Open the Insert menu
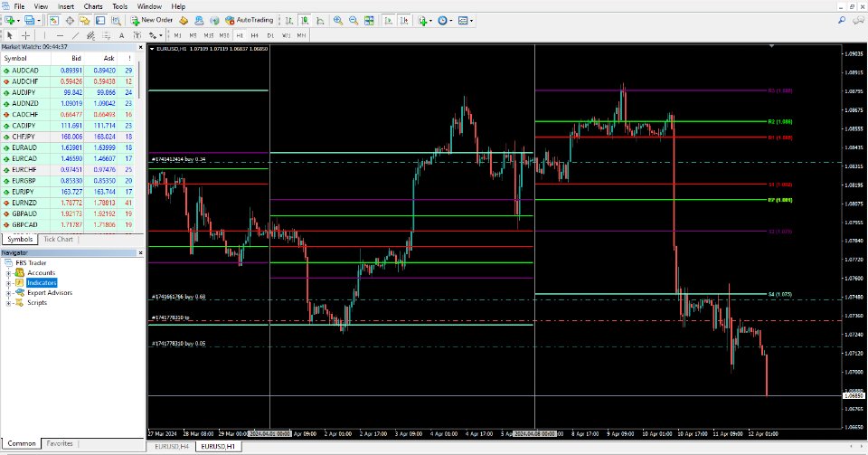Viewport: 868px width, 455px height. click(66, 6)
